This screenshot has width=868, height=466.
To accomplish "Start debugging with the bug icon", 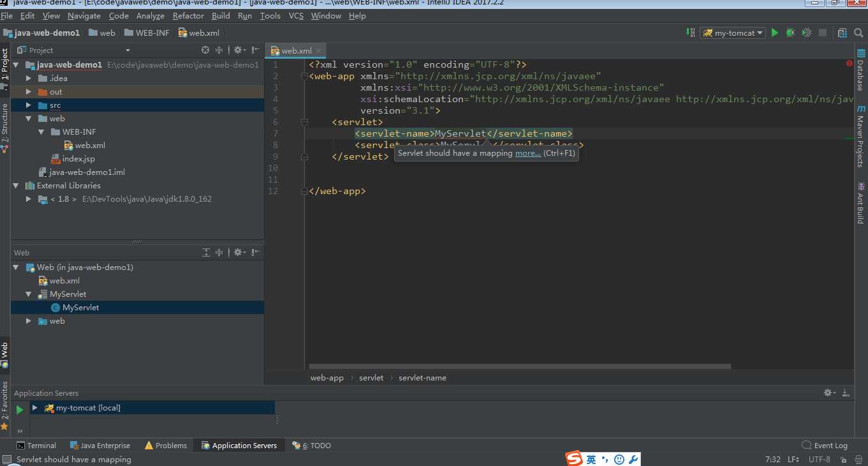I will point(791,33).
